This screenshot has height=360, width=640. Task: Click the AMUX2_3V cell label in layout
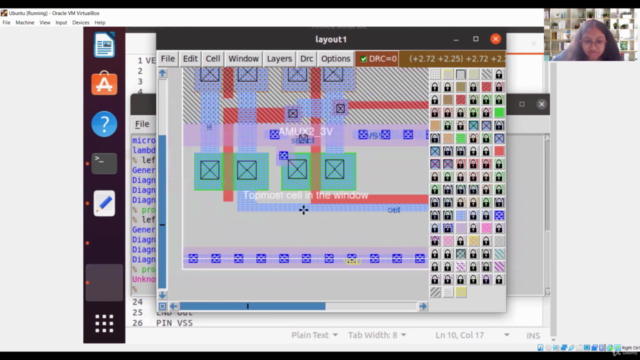[x=306, y=131]
